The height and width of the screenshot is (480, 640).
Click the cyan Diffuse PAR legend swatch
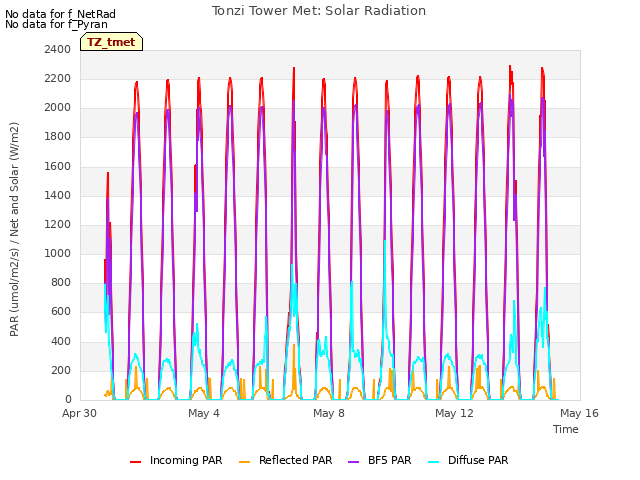[434, 462]
